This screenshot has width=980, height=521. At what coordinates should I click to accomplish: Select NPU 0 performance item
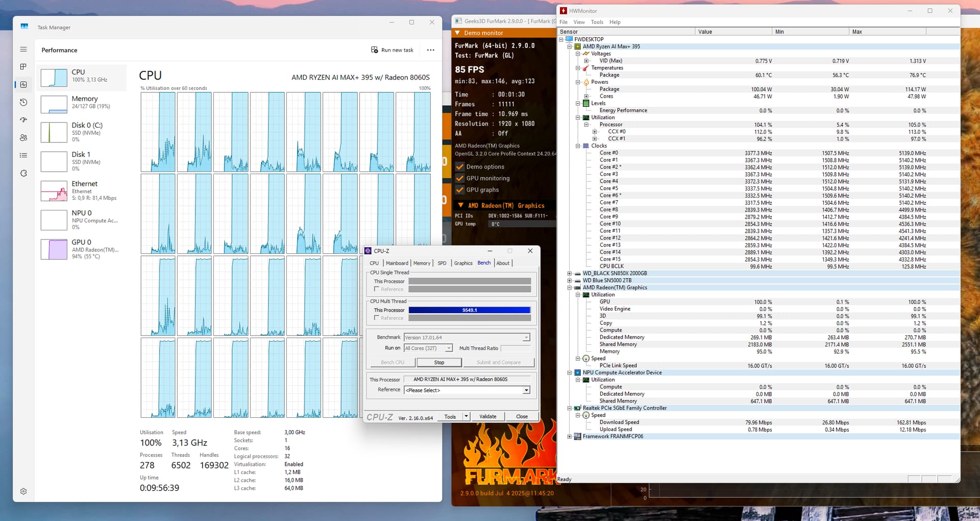coord(82,220)
